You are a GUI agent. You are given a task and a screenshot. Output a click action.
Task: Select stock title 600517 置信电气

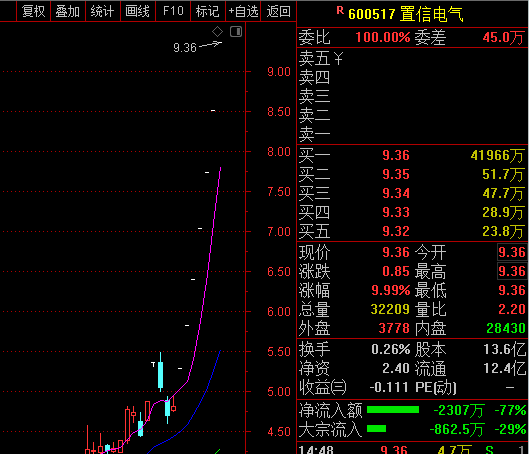point(406,15)
